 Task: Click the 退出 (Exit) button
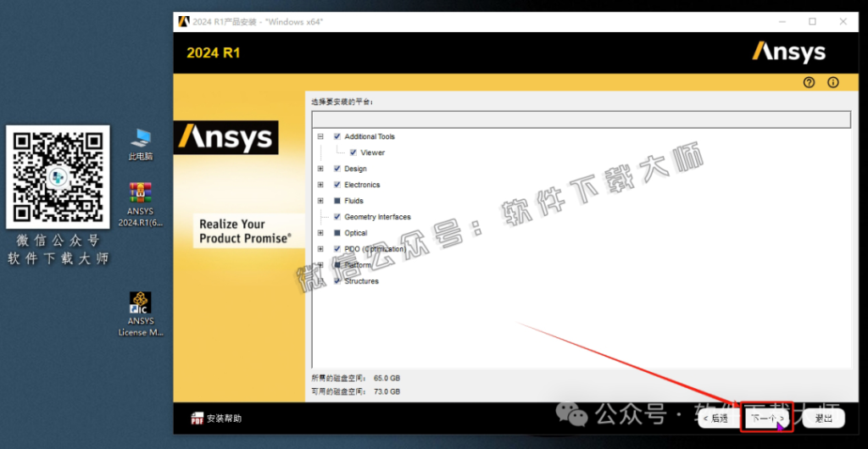(x=823, y=419)
